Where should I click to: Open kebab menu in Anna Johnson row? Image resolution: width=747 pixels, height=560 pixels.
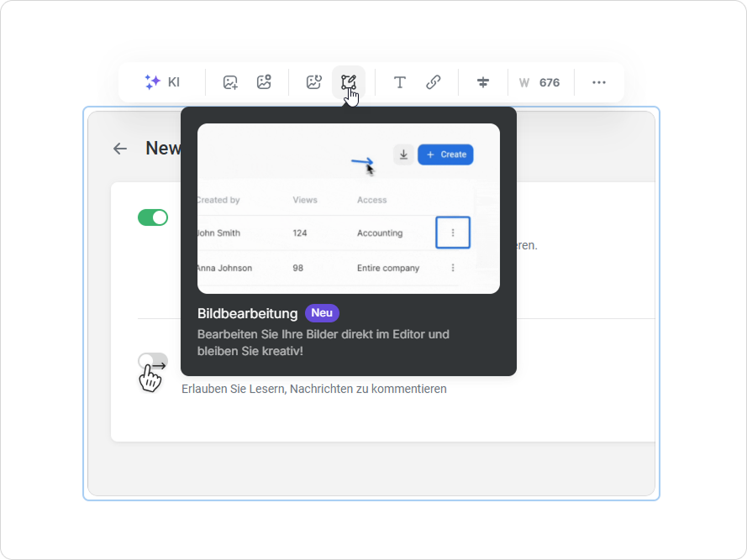tap(453, 268)
